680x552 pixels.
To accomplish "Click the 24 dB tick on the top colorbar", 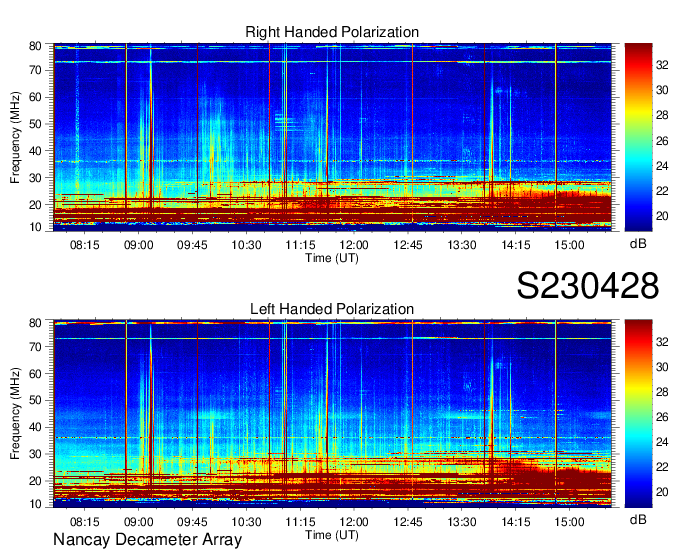I will tap(662, 166).
